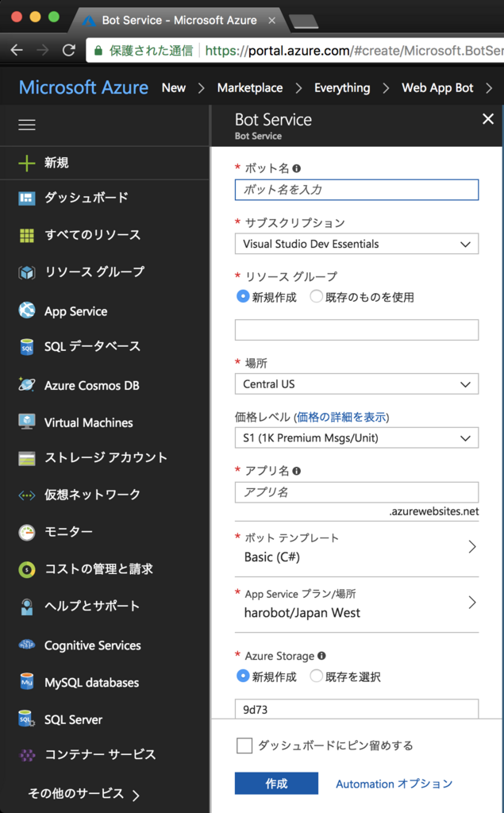Click info icon beside Azure Storage

(x=321, y=656)
